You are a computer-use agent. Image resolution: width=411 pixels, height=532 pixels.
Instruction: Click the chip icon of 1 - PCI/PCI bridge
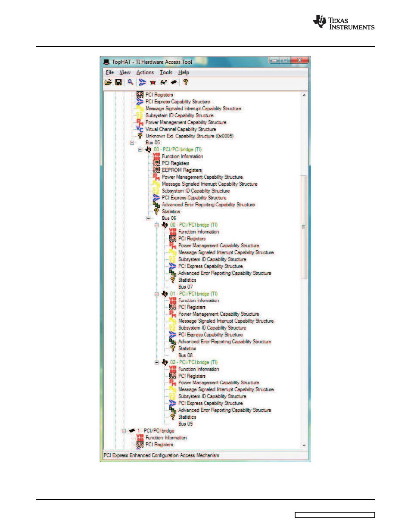[132, 431]
